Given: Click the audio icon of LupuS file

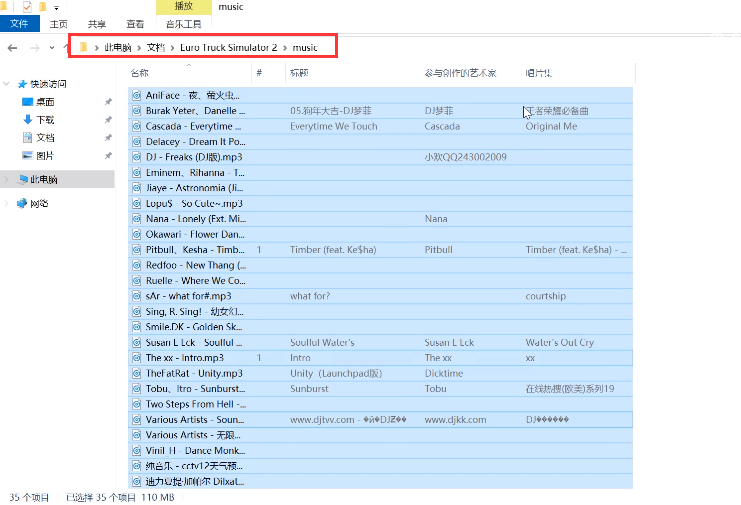Looking at the screenshot, I should pyautogui.click(x=137, y=204).
